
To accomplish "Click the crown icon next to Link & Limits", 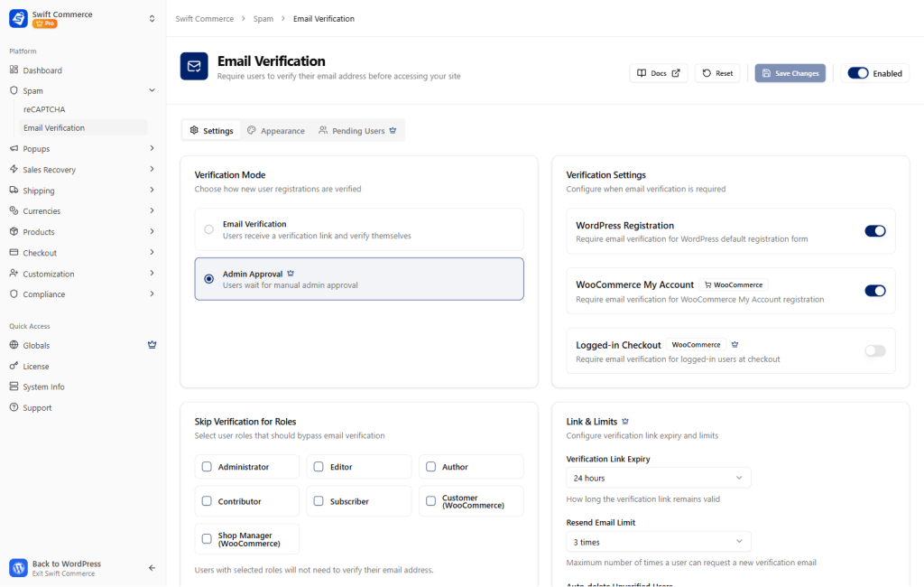I will click(625, 421).
